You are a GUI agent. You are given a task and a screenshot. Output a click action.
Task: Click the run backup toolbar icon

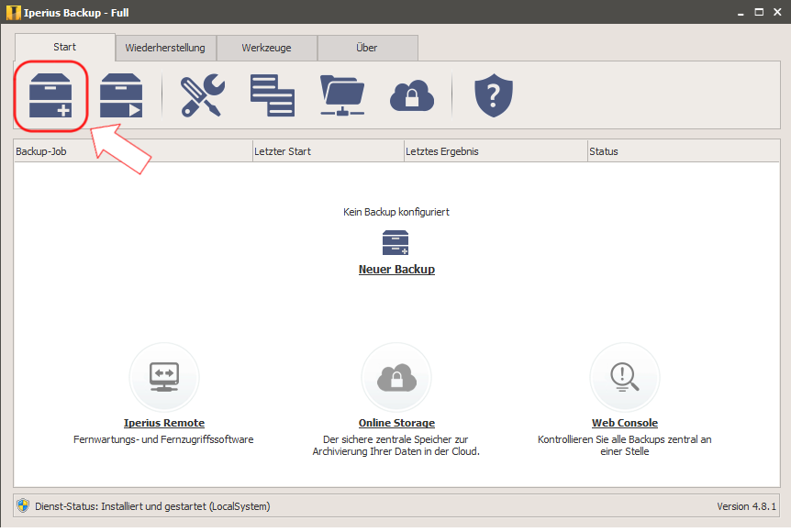[121, 95]
